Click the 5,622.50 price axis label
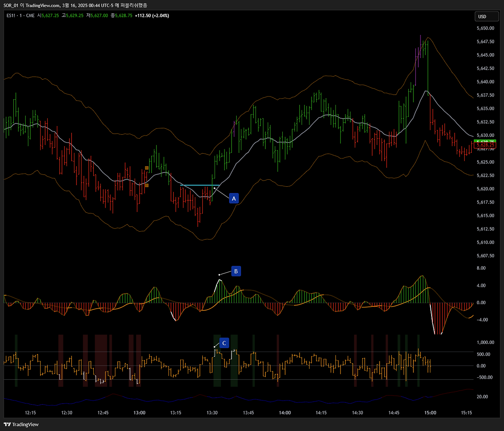The width and height of the screenshot is (504, 431). [485, 176]
